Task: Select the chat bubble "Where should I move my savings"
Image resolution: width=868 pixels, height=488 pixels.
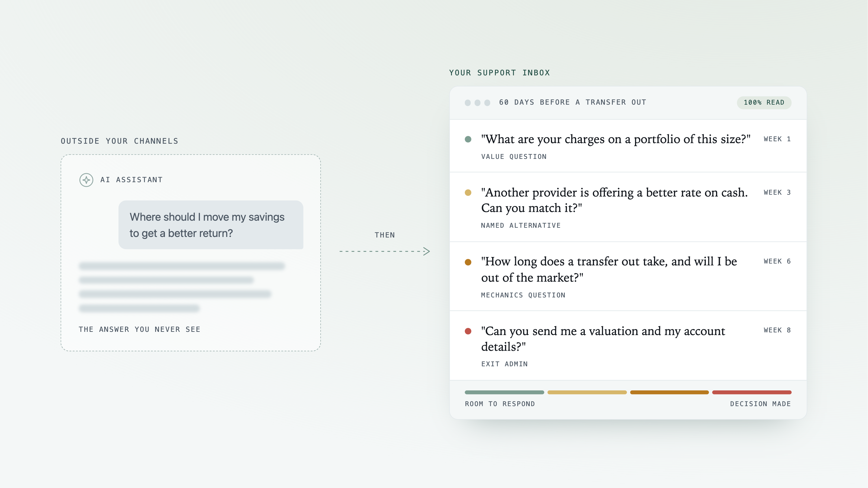Action: [211, 225]
